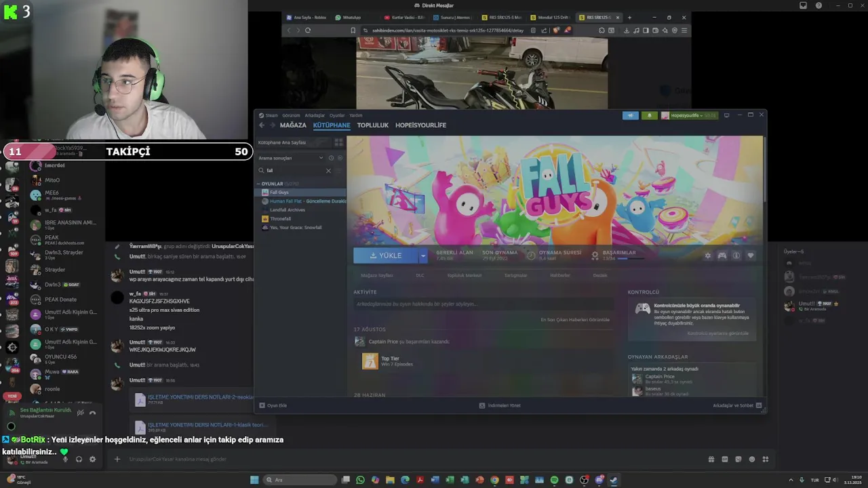Open the advanced filter icon beside search

tap(339, 171)
